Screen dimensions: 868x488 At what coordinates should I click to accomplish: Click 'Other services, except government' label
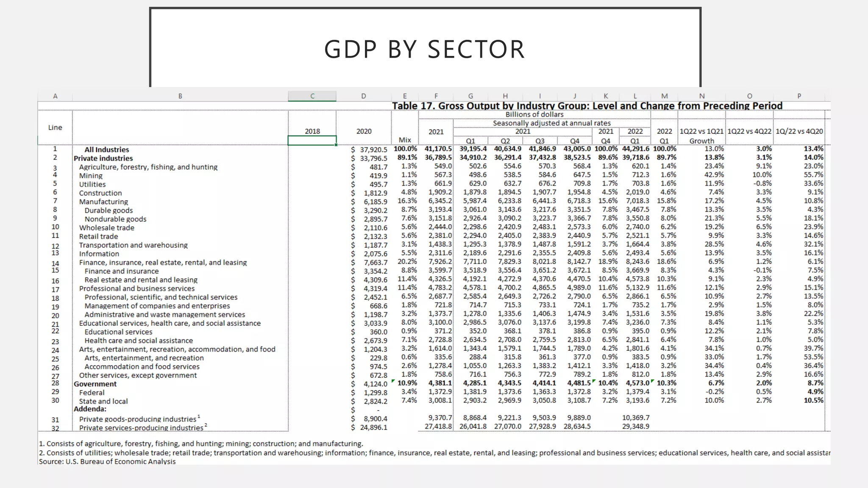[138, 375]
